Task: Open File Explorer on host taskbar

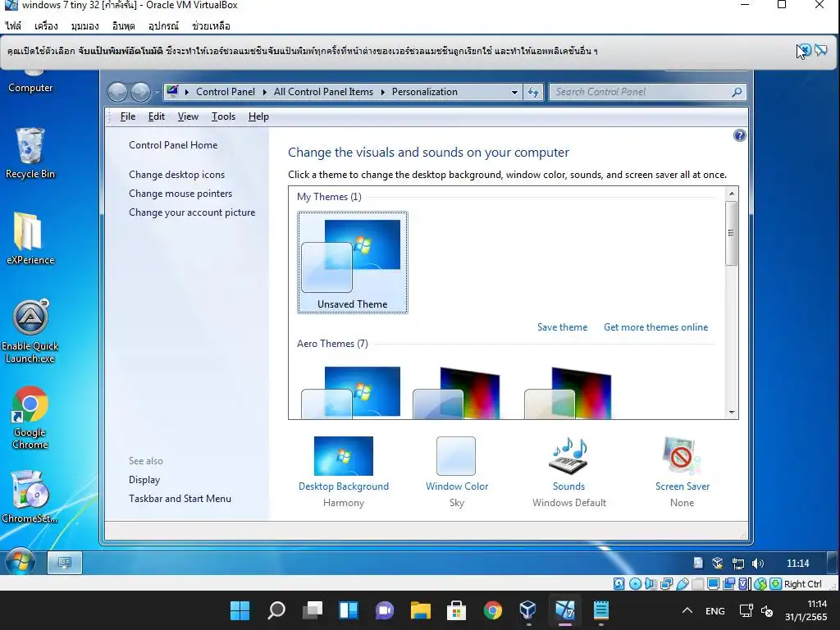Action: coord(421,609)
